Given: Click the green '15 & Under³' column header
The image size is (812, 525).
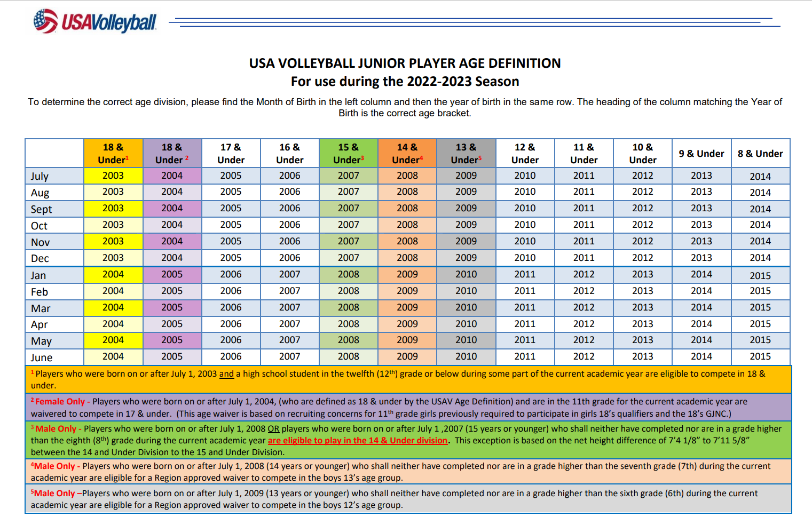Looking at the screenshot, I should tap(349, 154).
